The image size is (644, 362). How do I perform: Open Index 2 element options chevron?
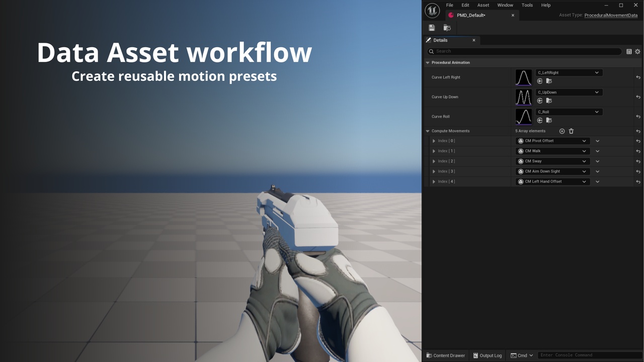pyautogui.click(x=597, y=161)
